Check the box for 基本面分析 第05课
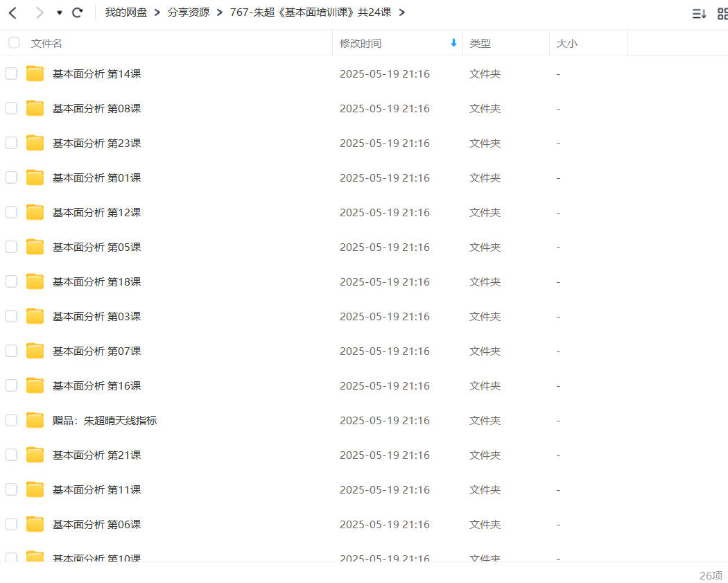The image size is (728, 583). [11, 247]
